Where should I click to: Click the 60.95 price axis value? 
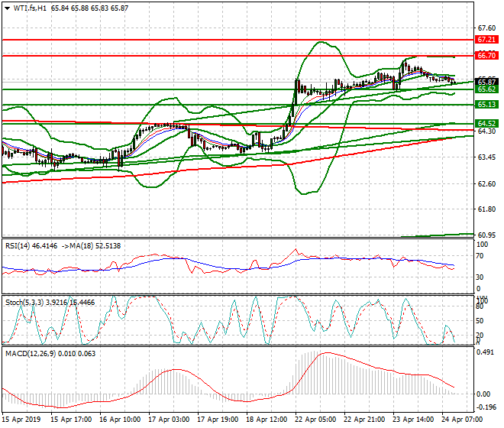pos(486,235)
